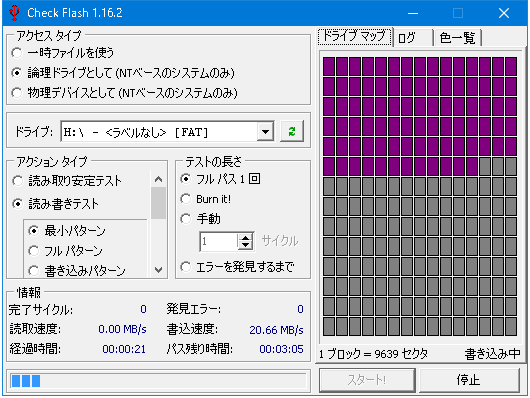The image size is (530, 398).
Task: Click 書込速度 value 20.66 MB/s
Action: pyautogui.click(x=276, y=330)
